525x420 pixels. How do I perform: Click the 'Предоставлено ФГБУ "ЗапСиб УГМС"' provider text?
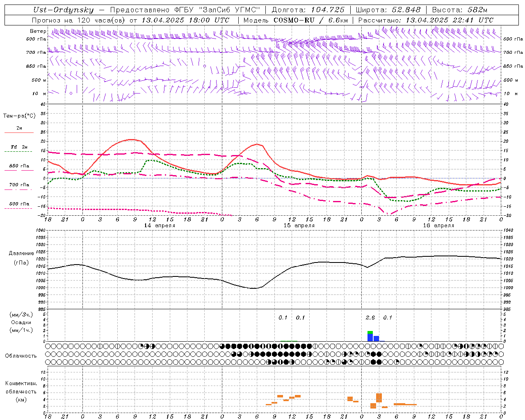tap(185, 10)
